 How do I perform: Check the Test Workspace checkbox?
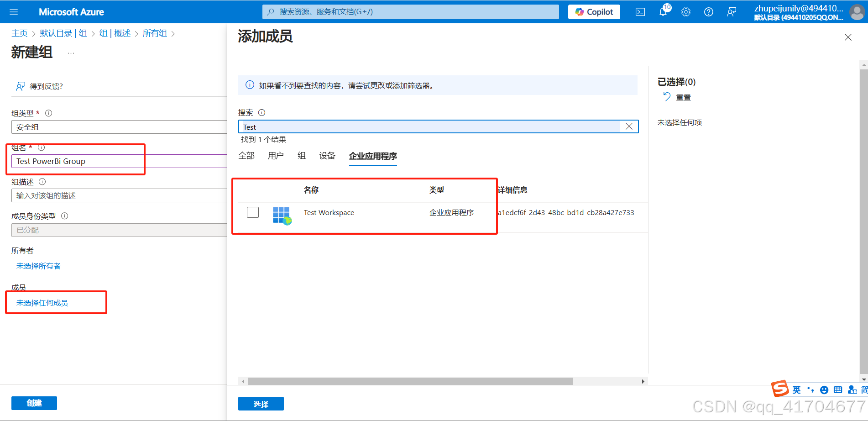click(252, 212)
